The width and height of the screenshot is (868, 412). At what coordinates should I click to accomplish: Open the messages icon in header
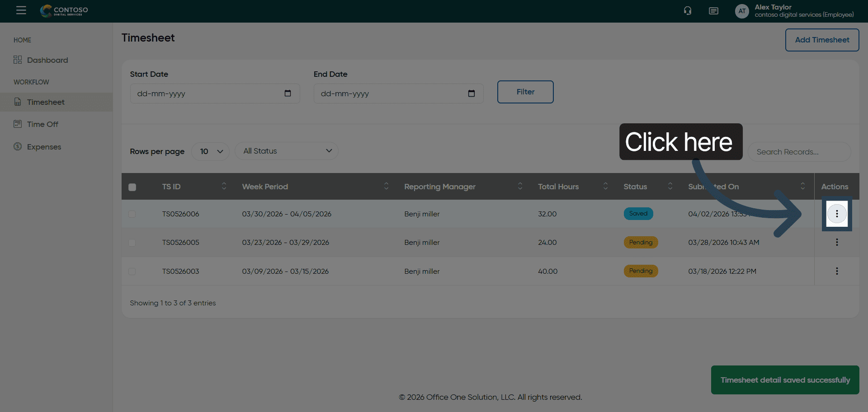[x=713, y=11]
